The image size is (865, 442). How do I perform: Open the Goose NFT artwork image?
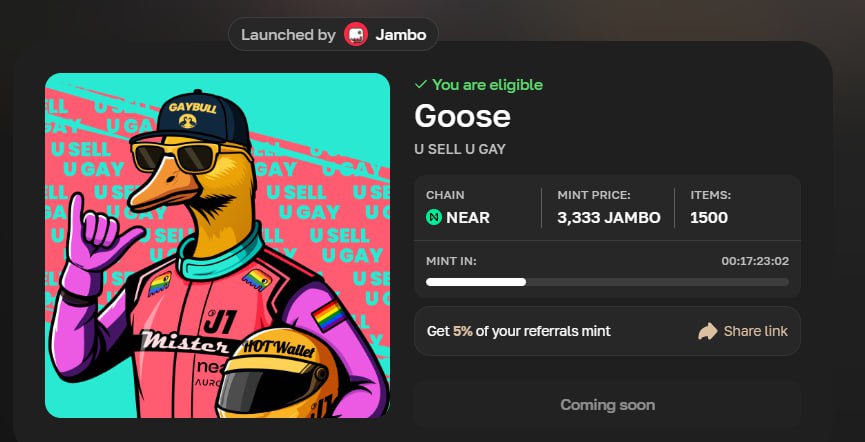[x=217, y=246]
